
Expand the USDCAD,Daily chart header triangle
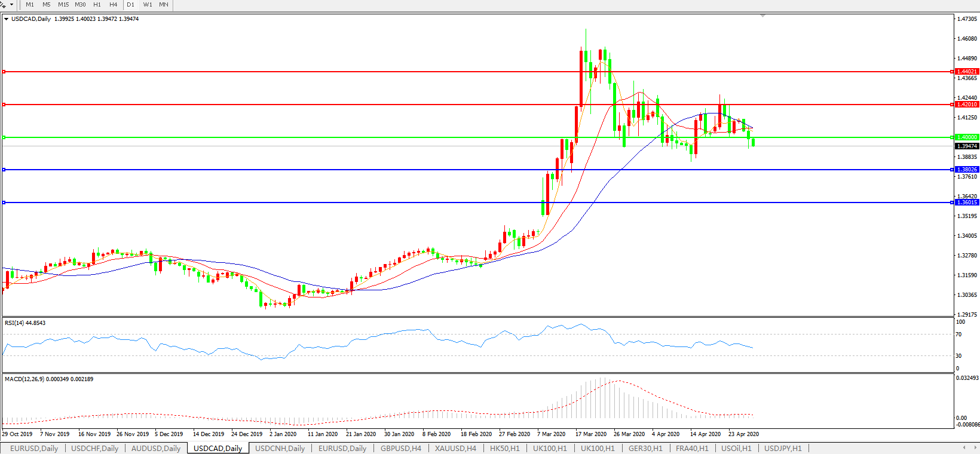6,19
